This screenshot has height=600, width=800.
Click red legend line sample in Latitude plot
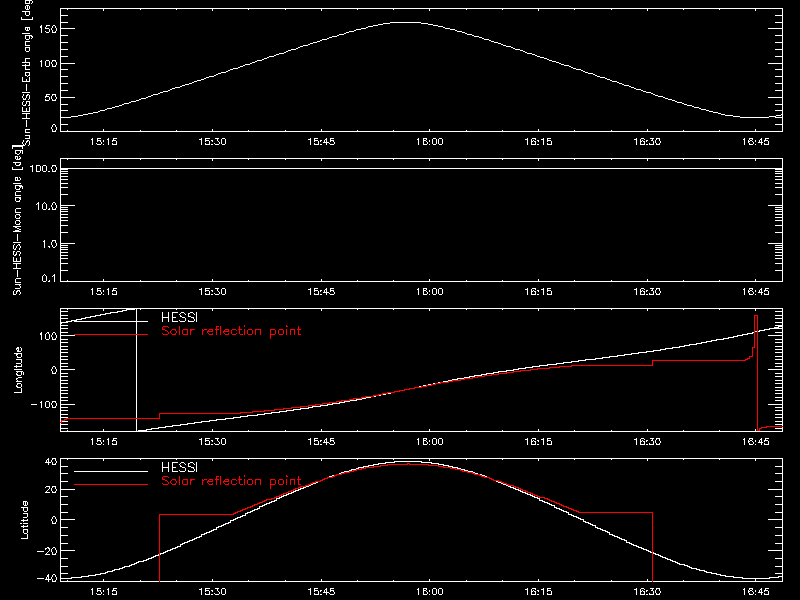point(111,484)
